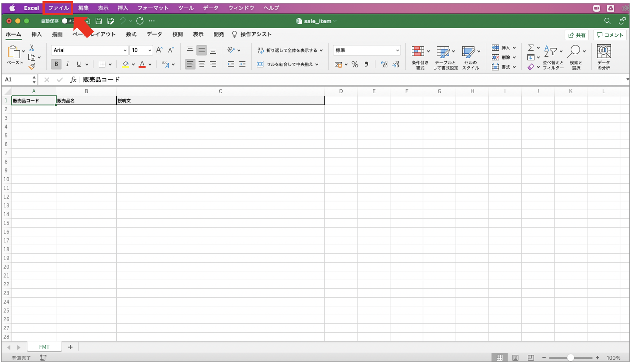Click the AutoSum sigma icon
This screenshot has height=364, width=631.
[531, 48]
